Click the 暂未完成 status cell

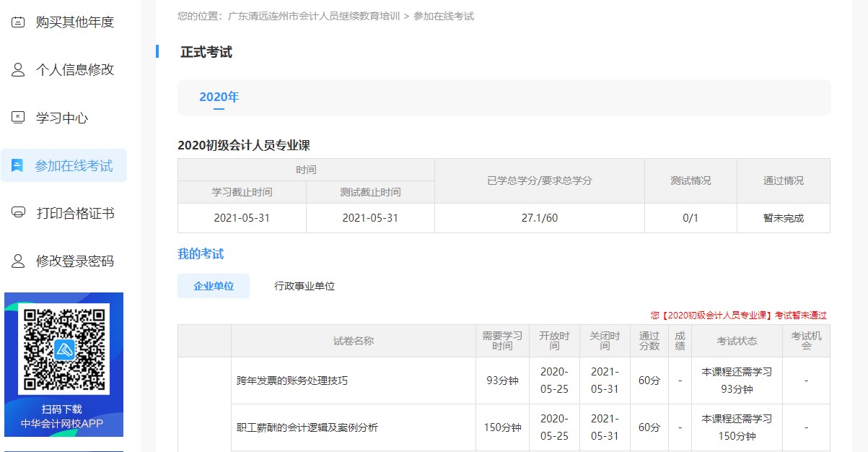tap(784, 218)
